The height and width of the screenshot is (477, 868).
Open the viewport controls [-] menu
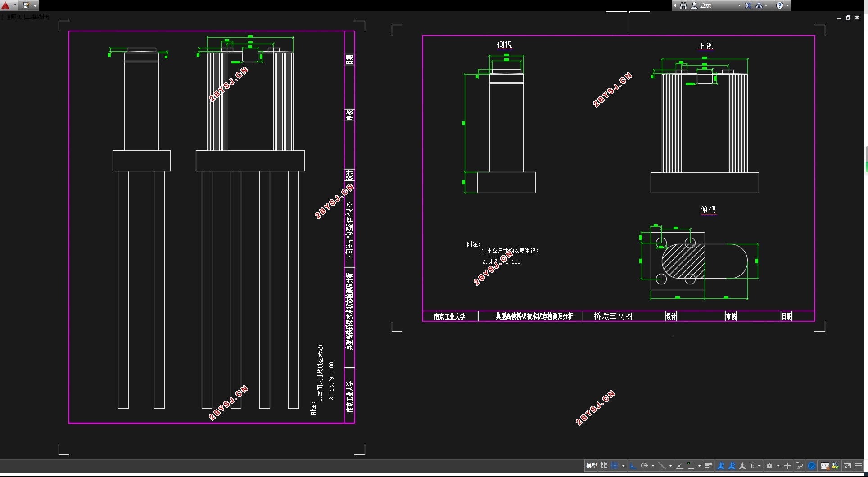click(5, 17)
